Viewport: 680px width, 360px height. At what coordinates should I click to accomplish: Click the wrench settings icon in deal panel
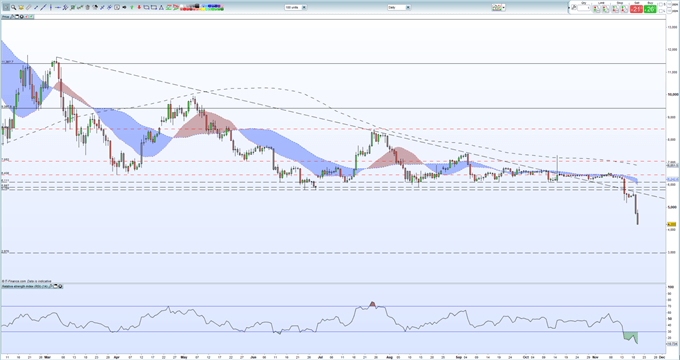(574, 7)
